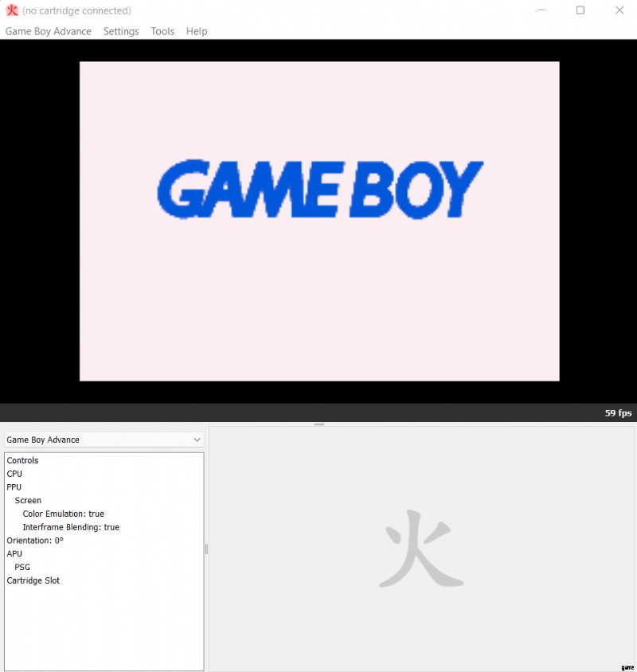Select the PPU node in tree
The image size is (637, 672).
[14, 487]
